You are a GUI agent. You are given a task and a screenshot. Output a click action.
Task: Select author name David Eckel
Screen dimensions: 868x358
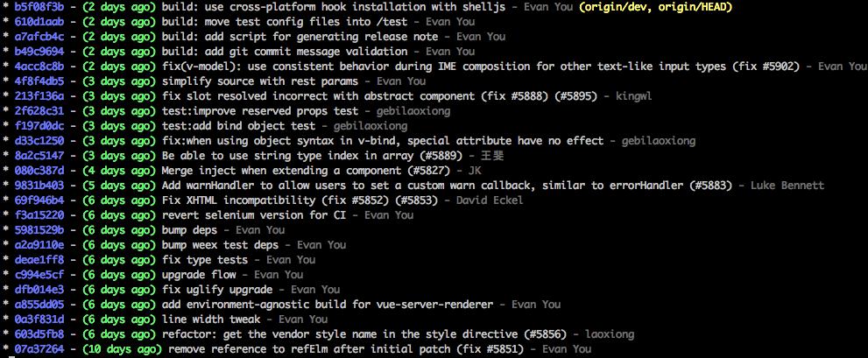click(490, 200)
